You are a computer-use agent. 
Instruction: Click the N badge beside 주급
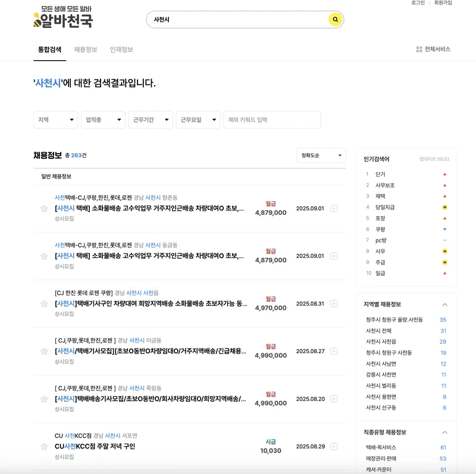tap(445, 261)
